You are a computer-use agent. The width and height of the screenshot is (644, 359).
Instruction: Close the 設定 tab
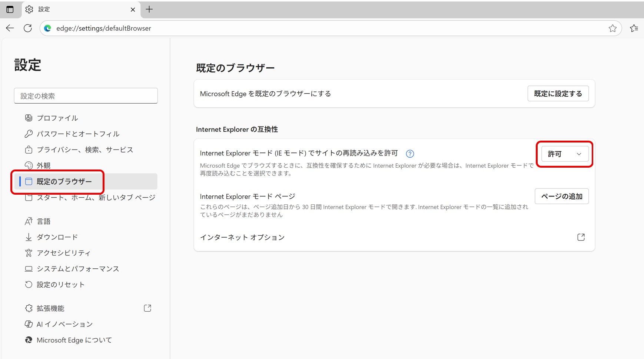click(133, 10)
